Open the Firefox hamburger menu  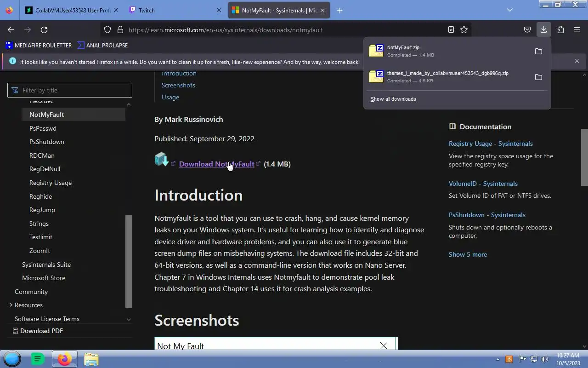[577, 30]
